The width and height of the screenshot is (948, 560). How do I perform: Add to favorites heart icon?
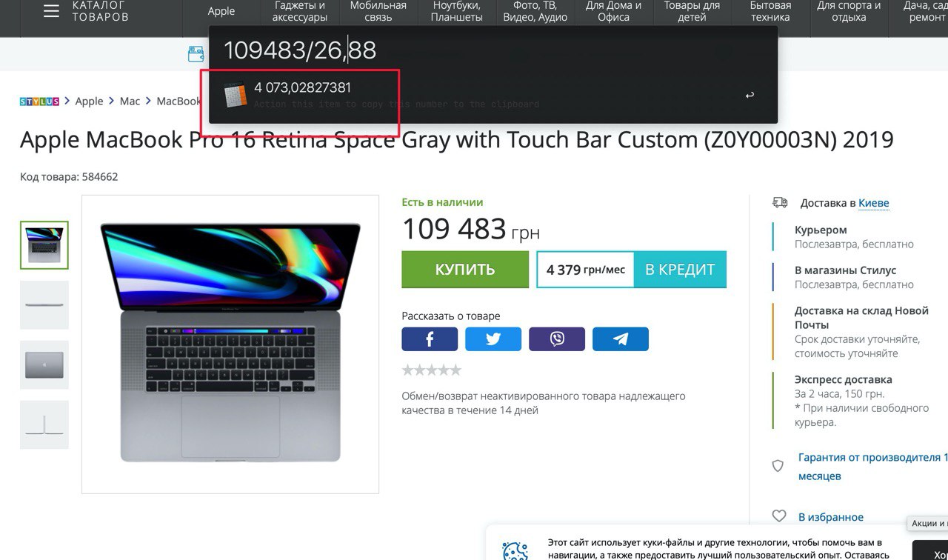[x=778, y=516]
